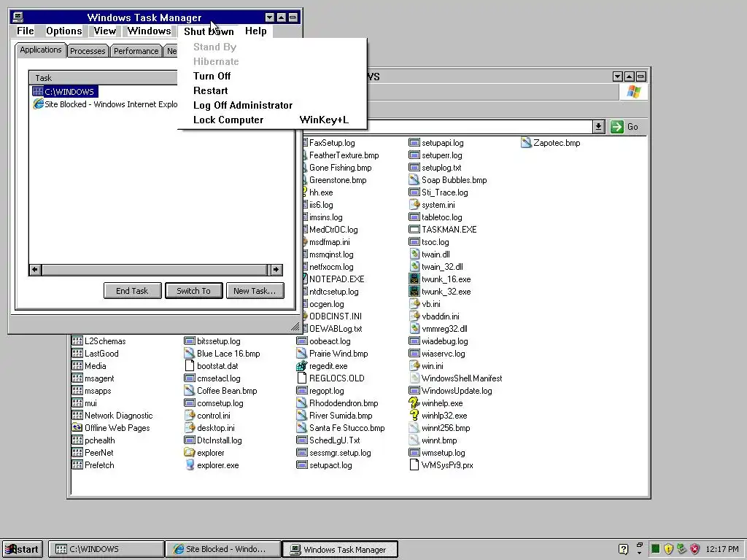Select Log Off Administrator

point(242,105)
